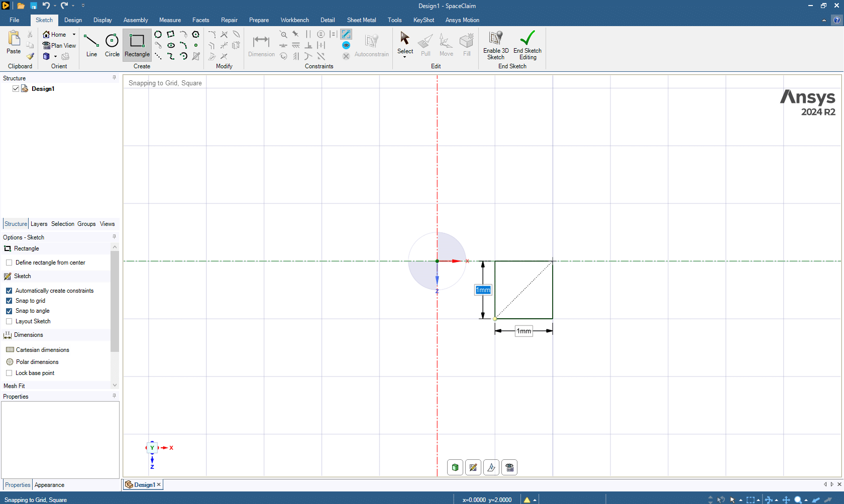Uncheck the Snap to grid option

point(9,301)
